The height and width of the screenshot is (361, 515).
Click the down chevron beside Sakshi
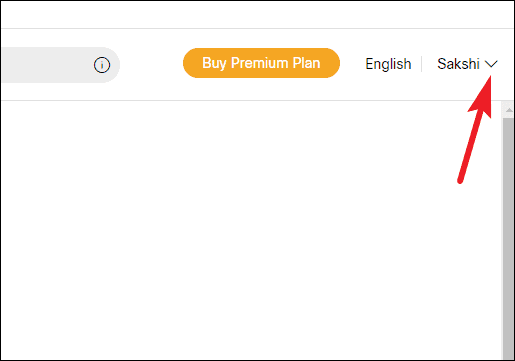click(491, 64)
